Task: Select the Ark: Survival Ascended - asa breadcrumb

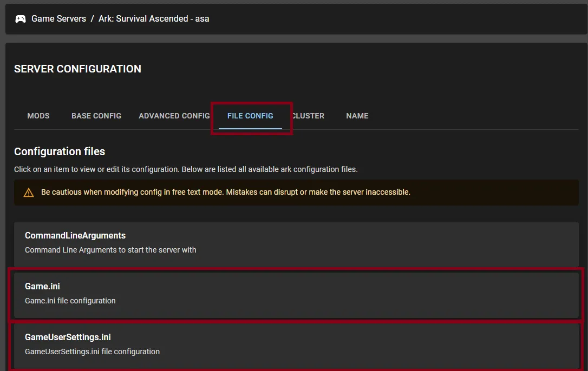Action: click(x=154, y=18)
